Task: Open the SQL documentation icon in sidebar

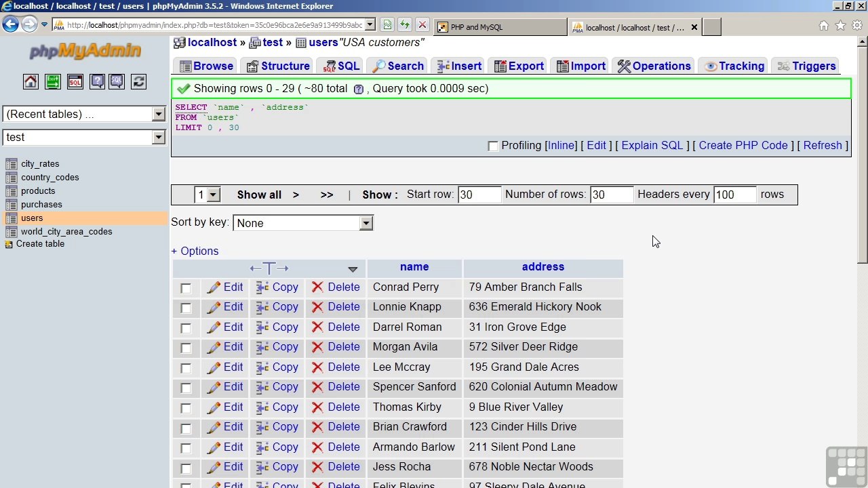Action: pyautogui.click(x=117, y=81)
